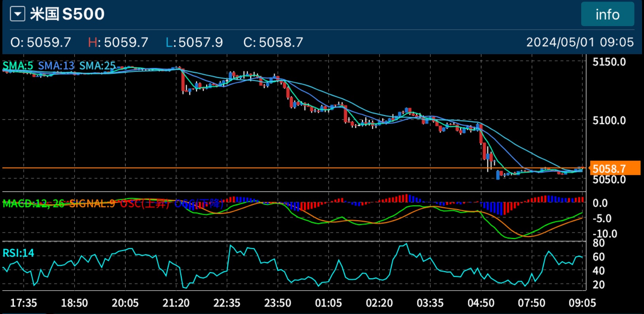Image resolution: width=644 pixels, height=314 pixels.
Task: Click the close price C: 5058.7
Action: pos(273,42)
